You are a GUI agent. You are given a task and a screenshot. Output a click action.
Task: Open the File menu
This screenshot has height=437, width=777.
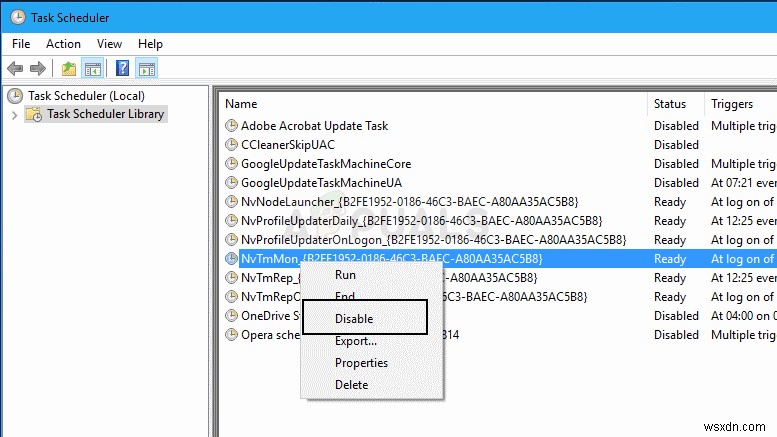[21, 44]
